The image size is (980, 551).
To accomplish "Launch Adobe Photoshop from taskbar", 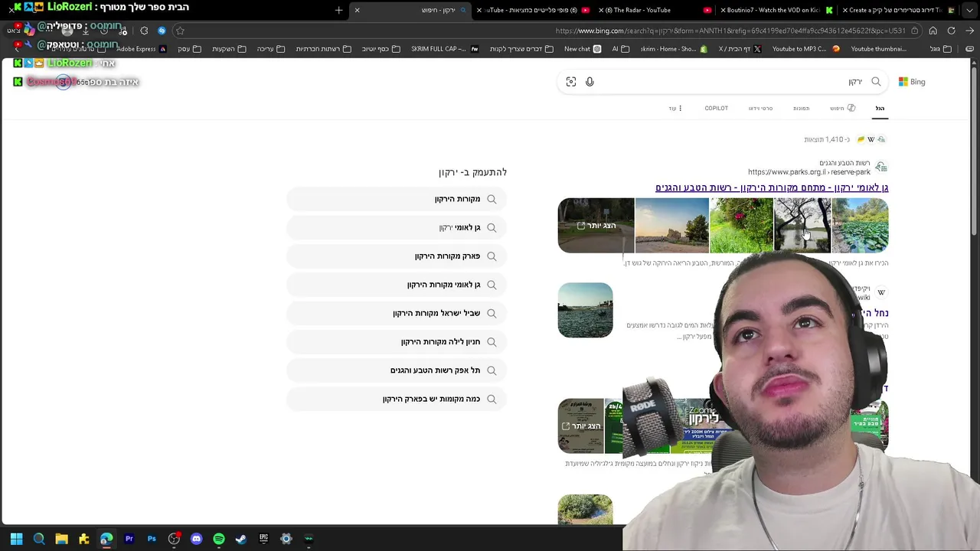I will [x=152, y=539].
